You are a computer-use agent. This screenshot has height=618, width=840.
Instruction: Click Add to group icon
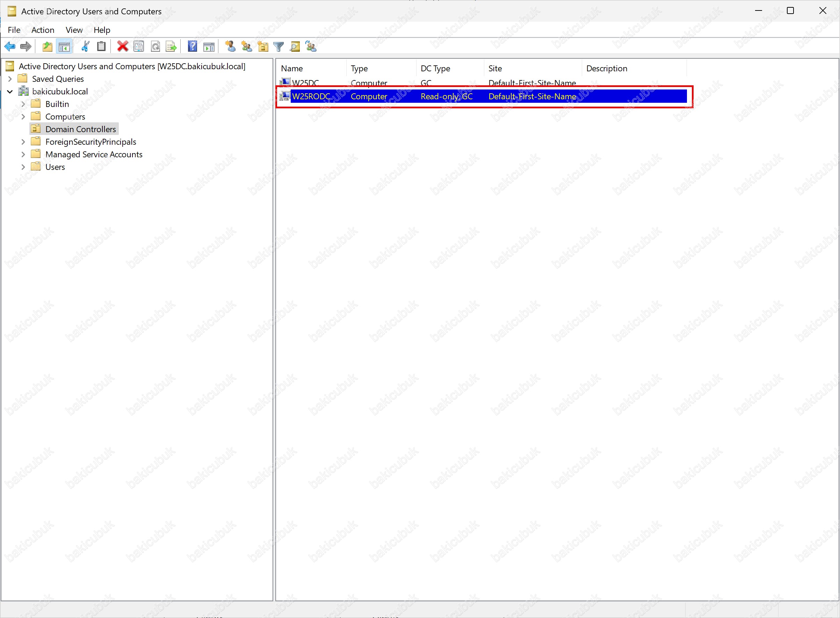click(311, 46)
